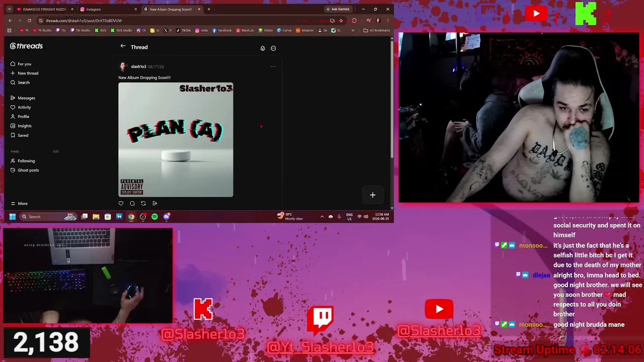Open Discord from the taskbar
The width and height of the screenshot is (644, 362).
tap(167, 217)
